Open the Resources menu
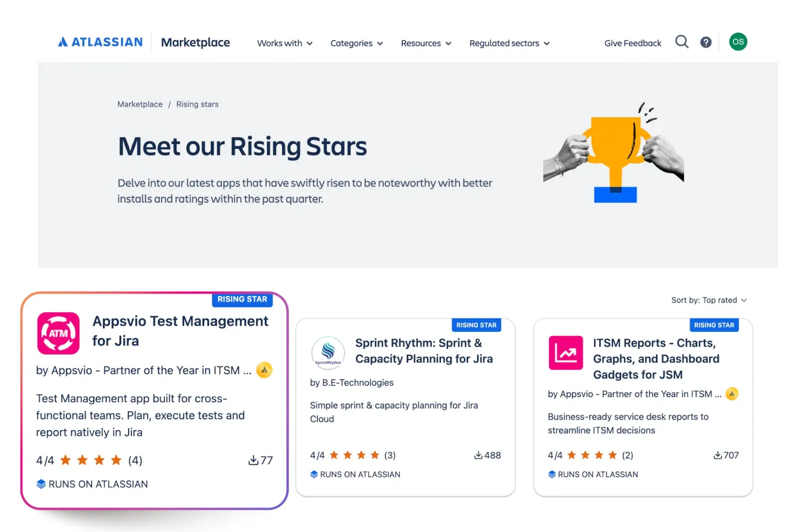The image size is (798, 532). pos(425,43)
